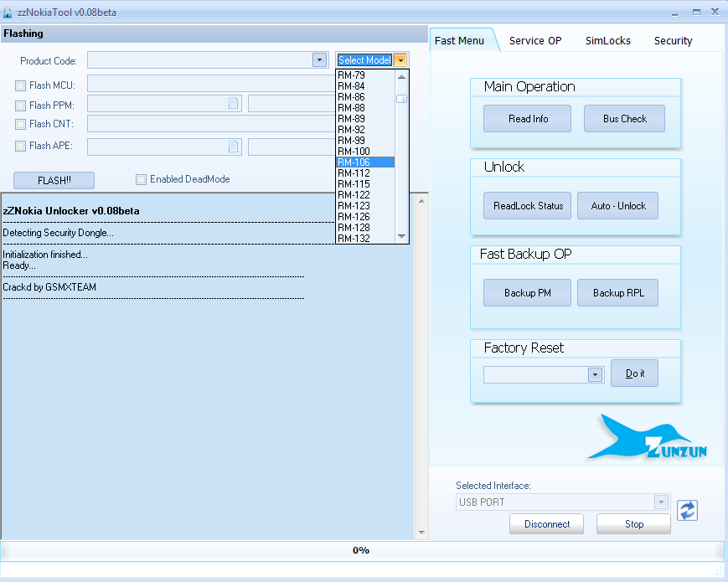Pick model RM-92

(x=365, y=130)
